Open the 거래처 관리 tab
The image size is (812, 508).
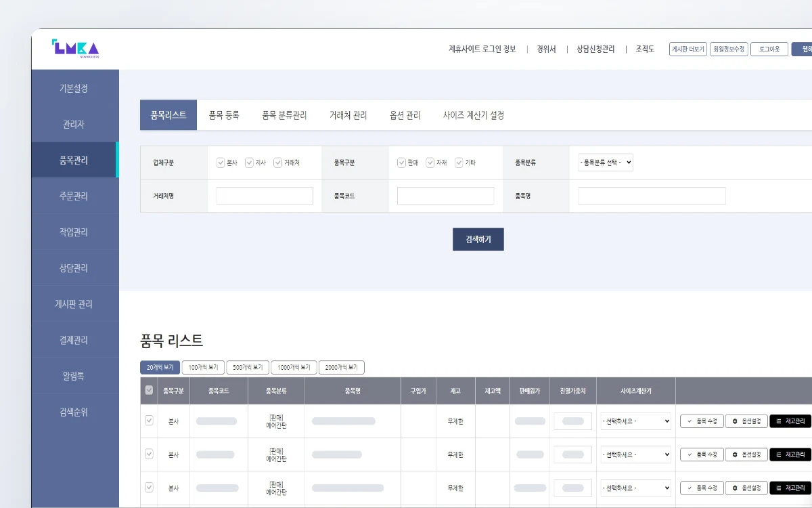coord(348,115)
